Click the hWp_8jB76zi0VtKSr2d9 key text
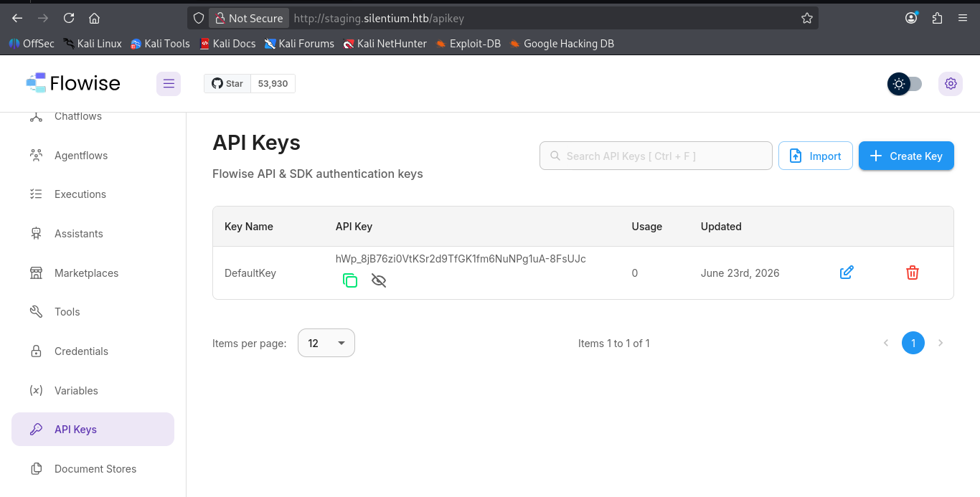The height and width of the screenshot is (497, 980). (x=461, y=259)
